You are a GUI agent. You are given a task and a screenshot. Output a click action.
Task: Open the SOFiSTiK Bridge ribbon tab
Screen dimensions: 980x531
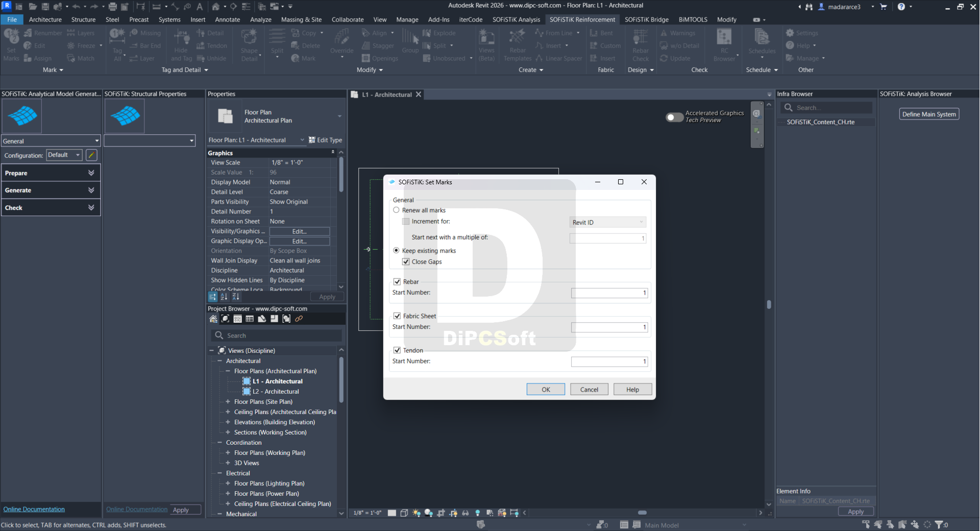(x=646, y=19)
